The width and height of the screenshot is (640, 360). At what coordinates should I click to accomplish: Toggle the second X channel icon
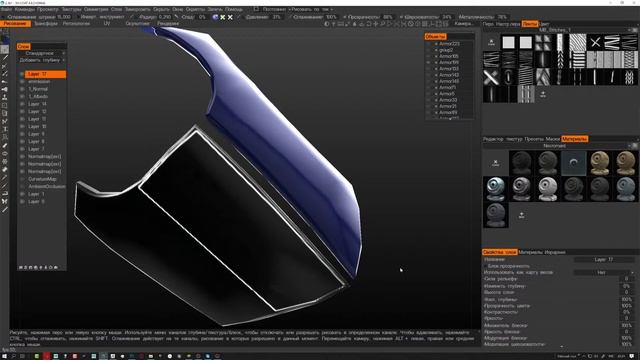[230, 17]
